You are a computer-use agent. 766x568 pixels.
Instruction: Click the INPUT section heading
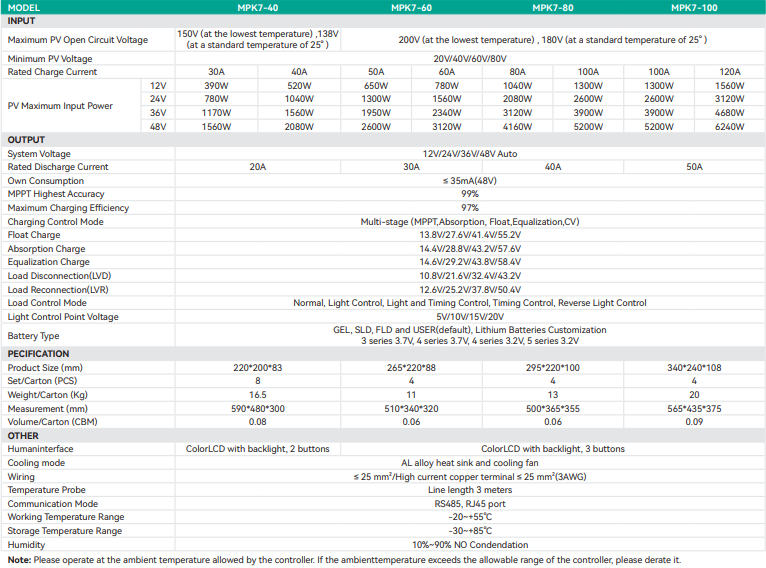point(22,21)
